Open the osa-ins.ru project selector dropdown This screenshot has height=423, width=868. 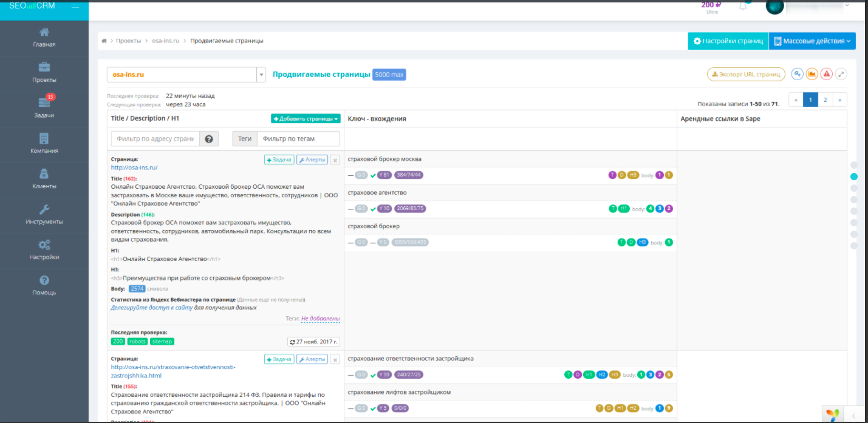pos(261,75)
